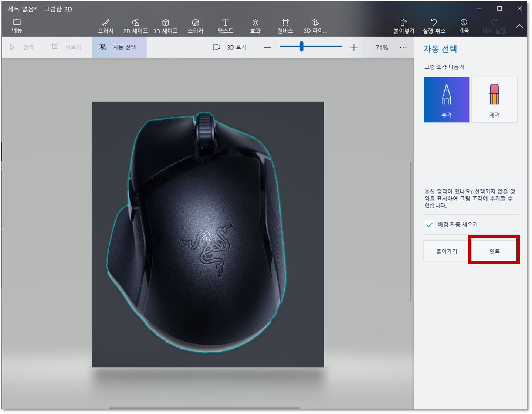
Task: Click the 돌아가기 back button
Action: (x=447, y=251)
